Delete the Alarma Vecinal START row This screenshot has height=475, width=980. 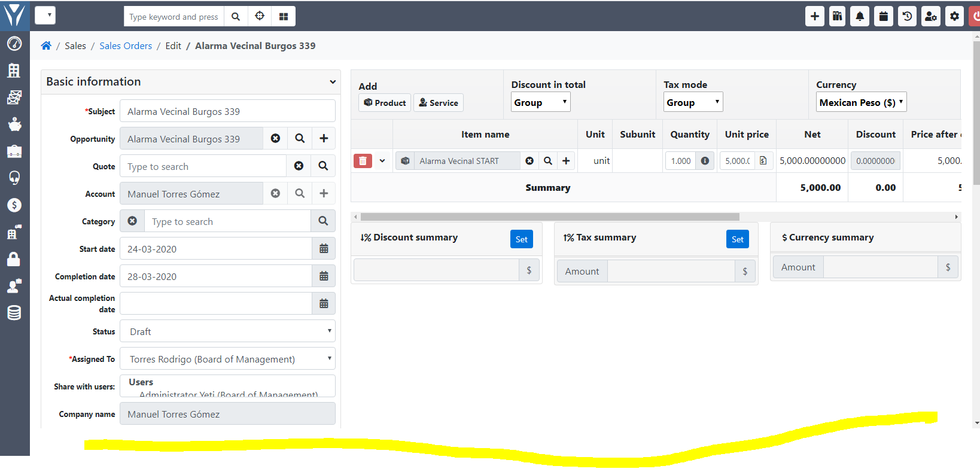(363, 160)
